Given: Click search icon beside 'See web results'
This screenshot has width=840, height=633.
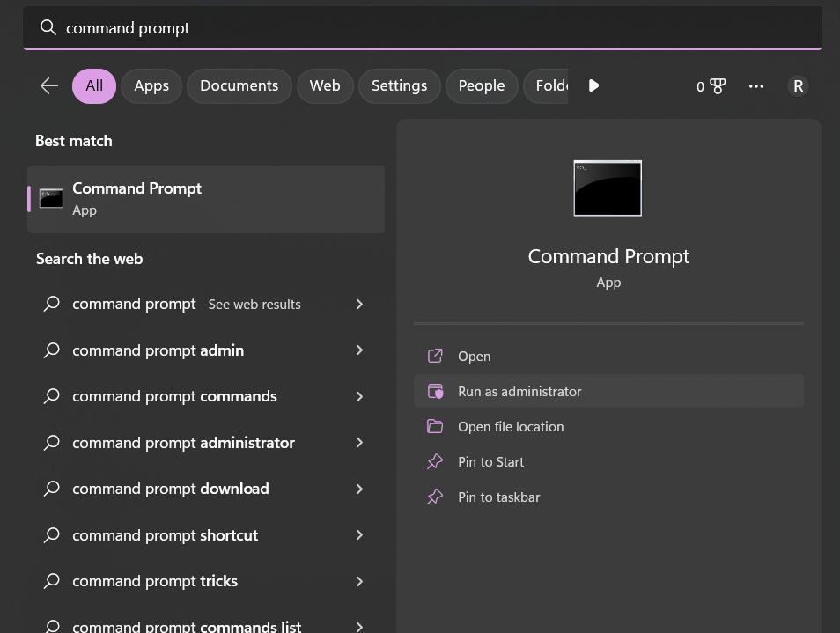Looking at the screenshot, I should pos(51,305).
